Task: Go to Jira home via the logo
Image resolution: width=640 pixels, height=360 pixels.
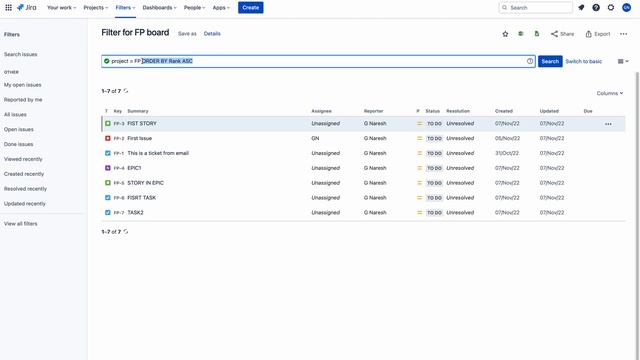Action: click(27, 7)
